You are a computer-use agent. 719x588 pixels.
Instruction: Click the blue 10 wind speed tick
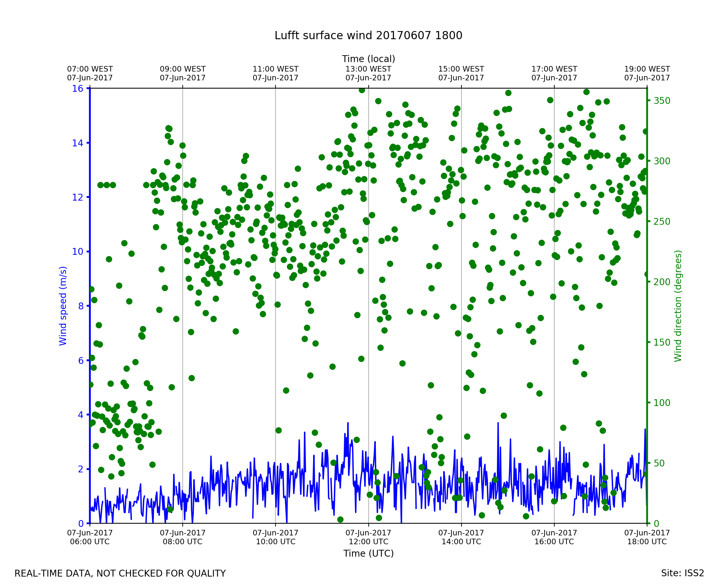point(77,252)
